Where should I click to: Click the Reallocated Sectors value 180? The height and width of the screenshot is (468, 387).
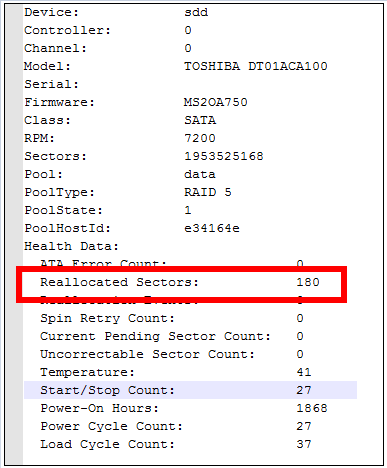[x=308, y=282]
